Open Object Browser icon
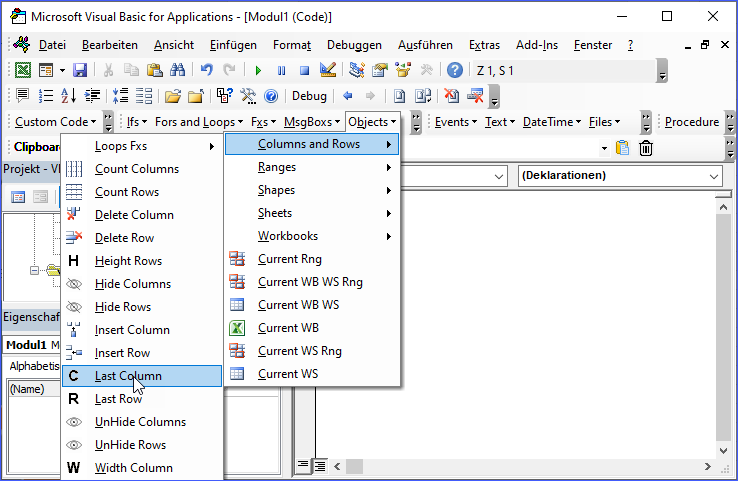Image resolution: width=738 pixels, height=481 pixels. pyautogui.click(x=403, y=71)
